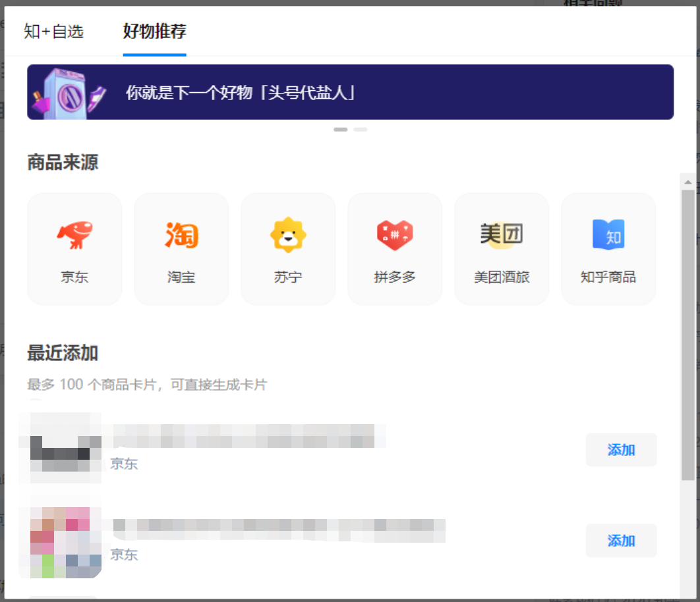Click the second recent product's title
Viewport: 700px width, 602px height.
(x=278, y=529)
